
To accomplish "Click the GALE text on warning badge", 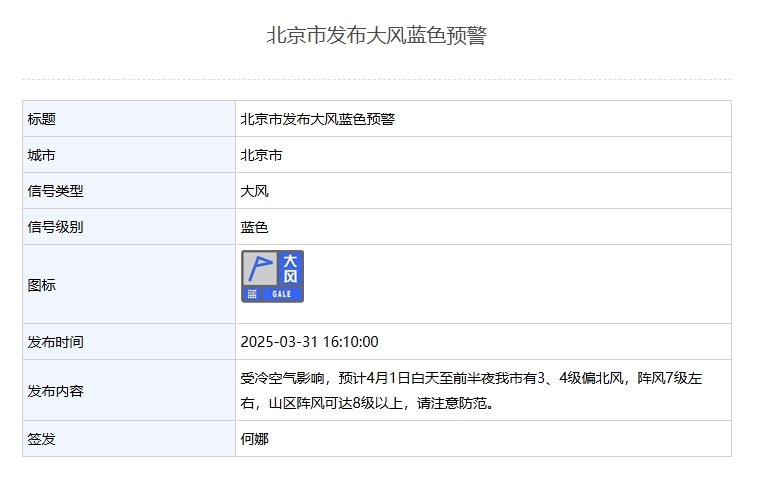I will 281,294.
